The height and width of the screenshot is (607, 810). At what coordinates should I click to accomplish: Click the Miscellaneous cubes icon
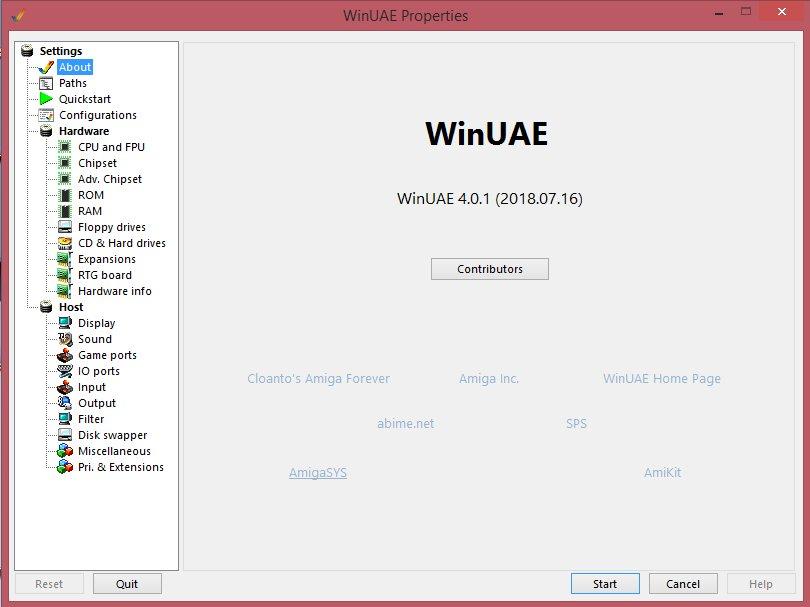pos(65,452)
